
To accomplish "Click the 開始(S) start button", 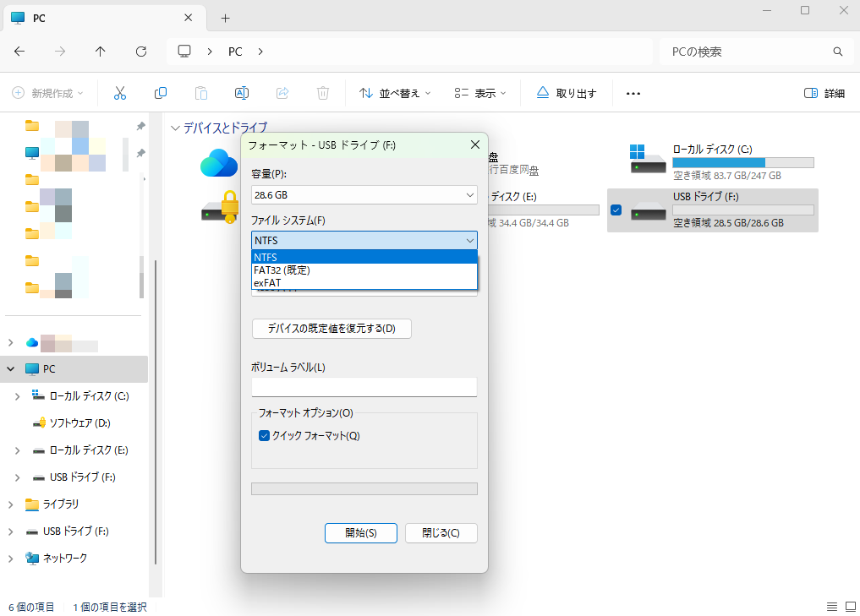I will click(x=360, y=533).
